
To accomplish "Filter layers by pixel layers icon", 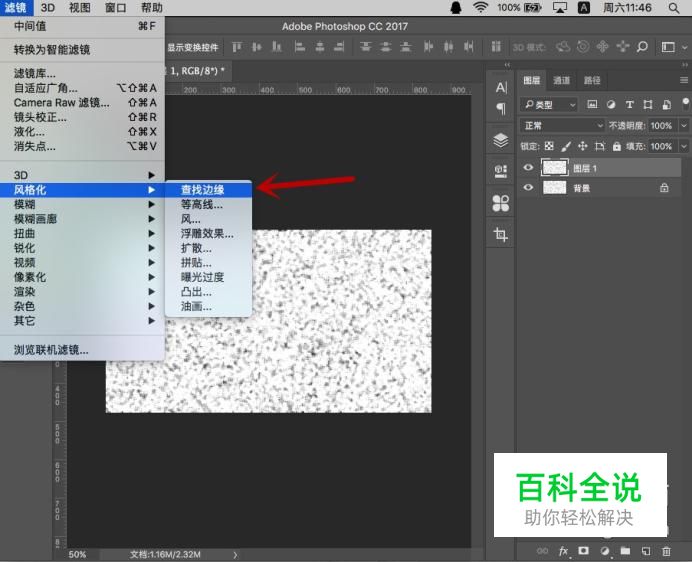I will click(592, 105).
